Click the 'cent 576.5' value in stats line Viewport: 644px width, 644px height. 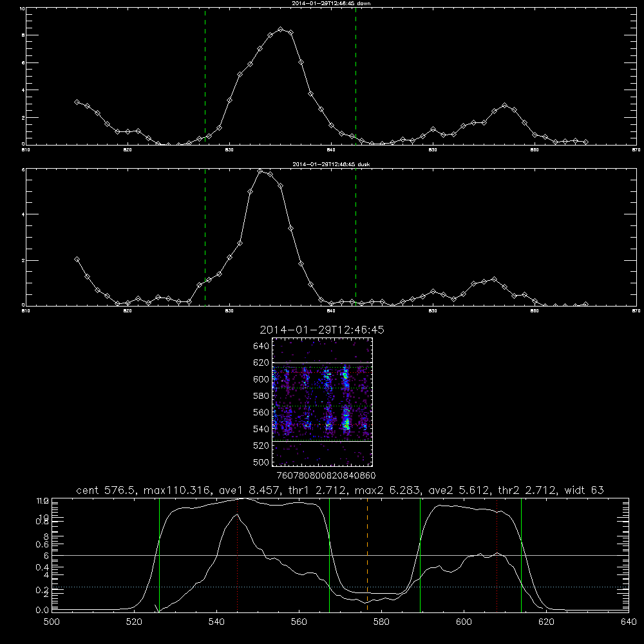click(106, 490)
